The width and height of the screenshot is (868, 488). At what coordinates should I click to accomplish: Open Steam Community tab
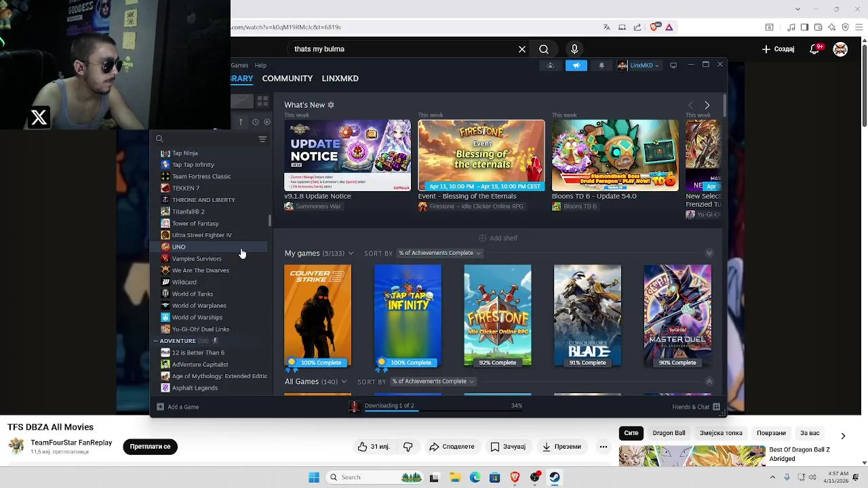coord(288,79)
